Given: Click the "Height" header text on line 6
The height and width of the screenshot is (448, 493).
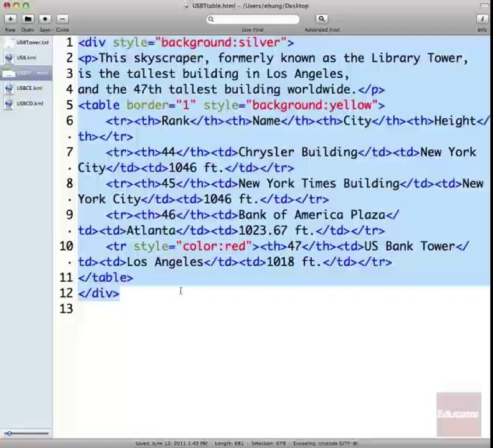Looking at the screenshot, I should pos(455,121).
